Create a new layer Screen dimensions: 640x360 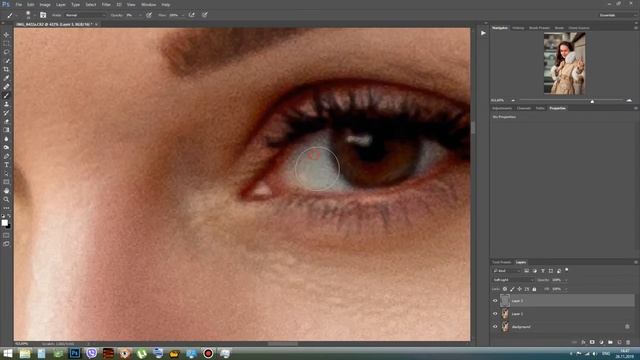click(x=619, y=342)
